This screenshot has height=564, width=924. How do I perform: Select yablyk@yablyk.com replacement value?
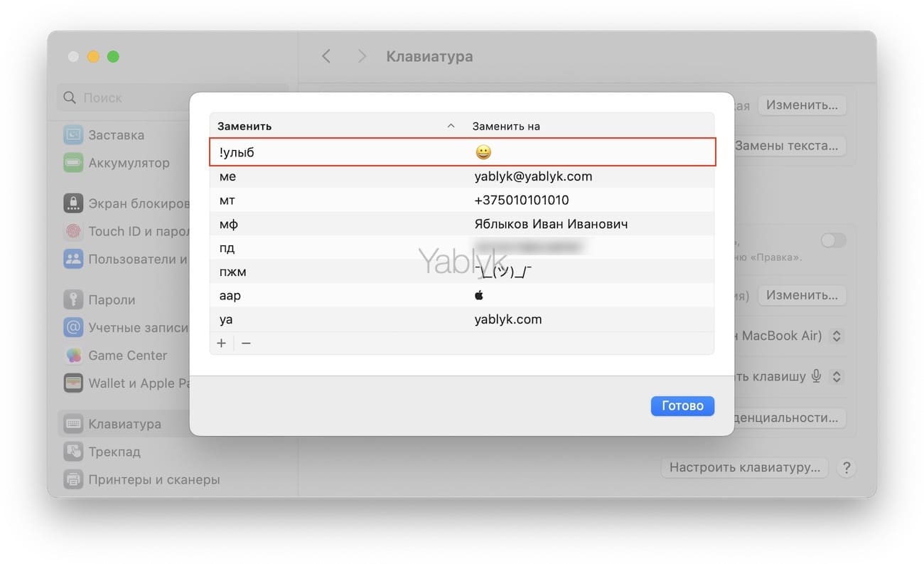pos(533,176)
